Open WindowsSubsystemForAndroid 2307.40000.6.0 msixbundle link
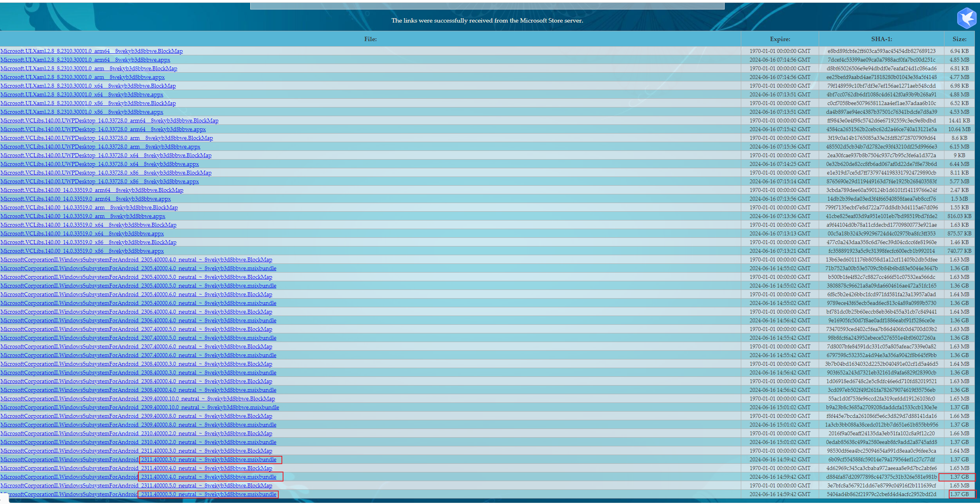The height and width of the screenshot is (504, 980). click(138, 355)
